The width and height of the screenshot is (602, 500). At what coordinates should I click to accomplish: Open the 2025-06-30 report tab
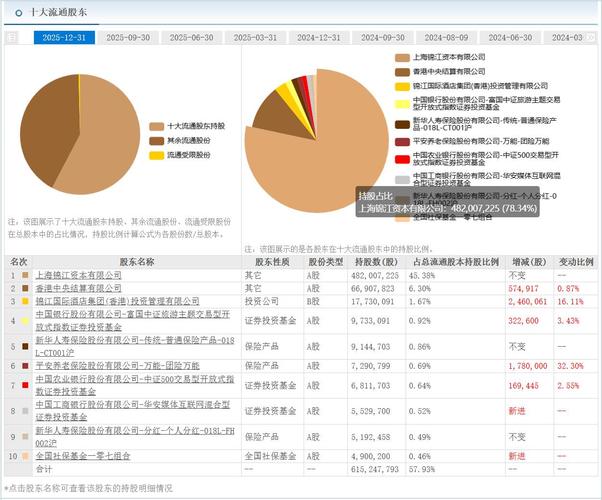(x=191, y=38)
